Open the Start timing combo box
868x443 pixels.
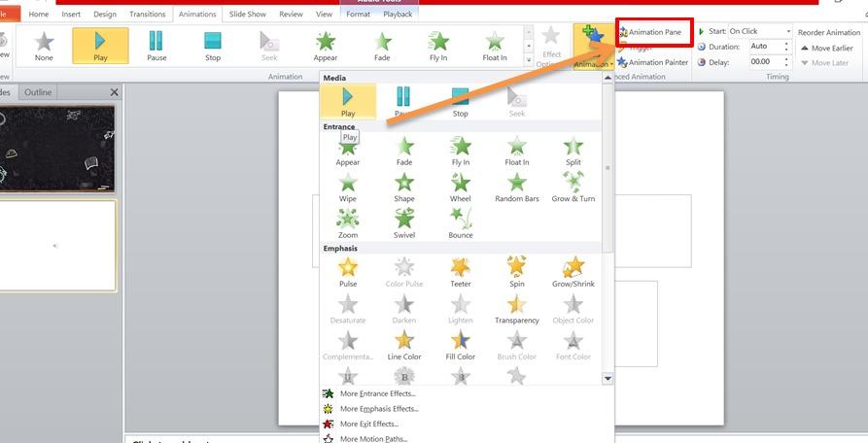coord(761,31)
